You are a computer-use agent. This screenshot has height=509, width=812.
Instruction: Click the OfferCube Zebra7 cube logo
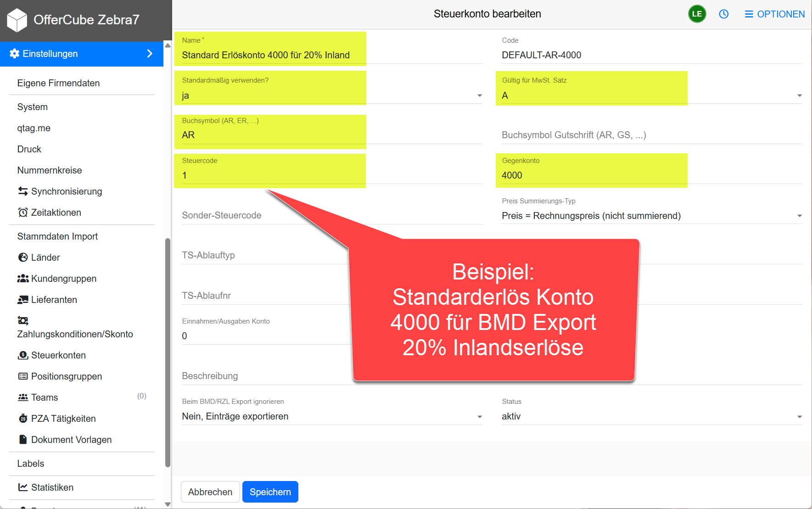[17, 20]
